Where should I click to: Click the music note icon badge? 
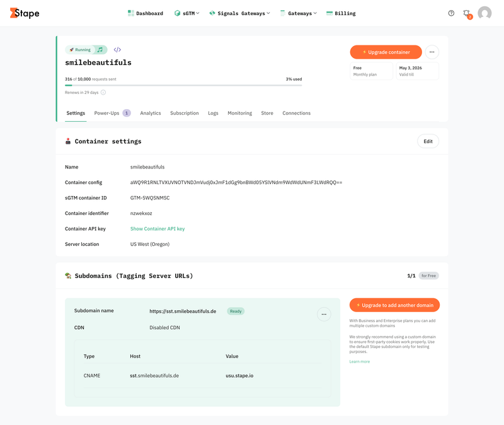click(101, 50)
